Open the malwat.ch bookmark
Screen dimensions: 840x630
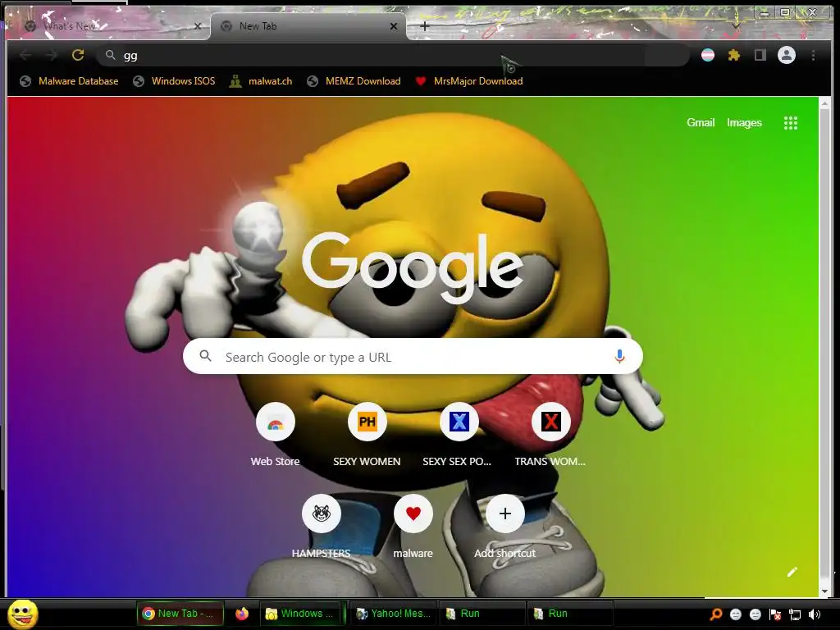(x=261, y=81)
